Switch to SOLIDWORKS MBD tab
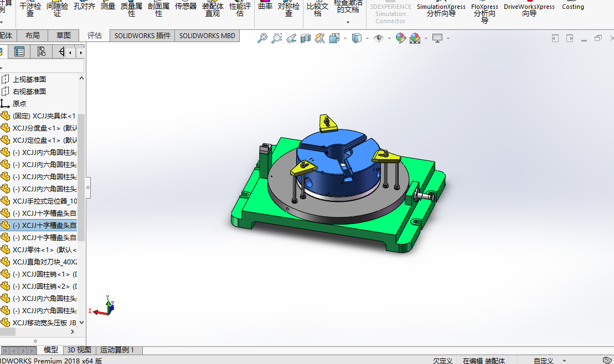The height and width of the screenshot is (364, 614). [x=207, y=35]
